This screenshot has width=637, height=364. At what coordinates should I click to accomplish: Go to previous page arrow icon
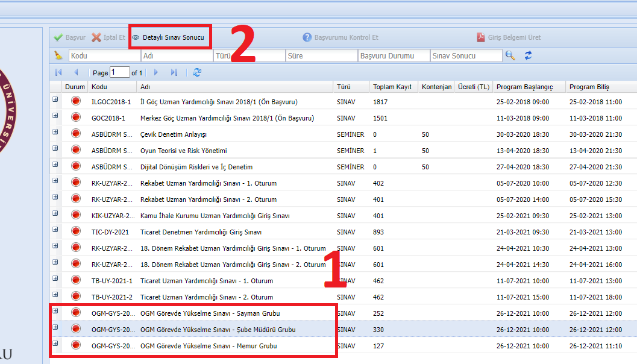point(76,72)
